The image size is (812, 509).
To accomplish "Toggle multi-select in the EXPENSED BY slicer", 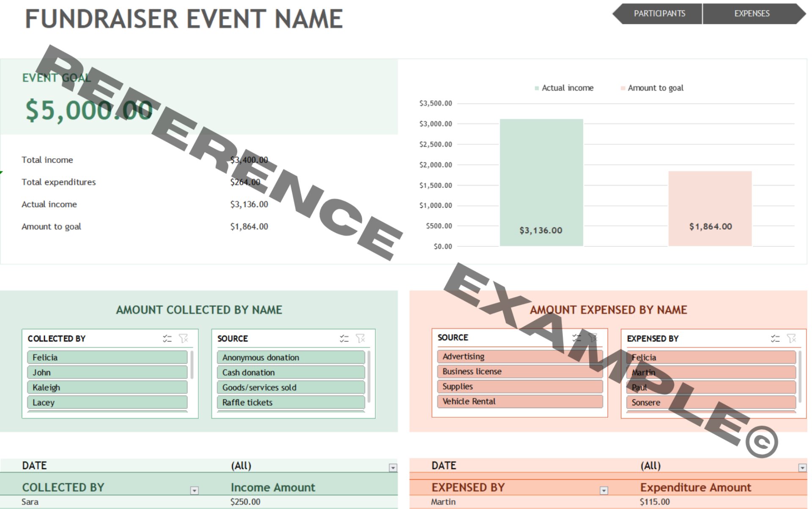I will coord(775,338).
